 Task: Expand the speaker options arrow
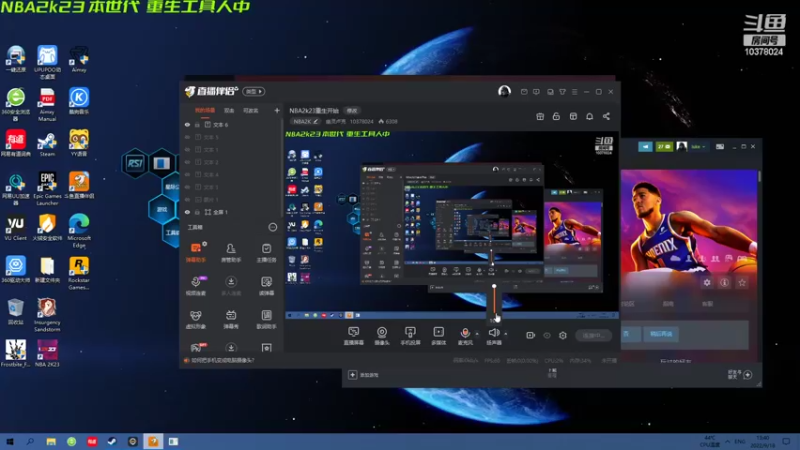click(x=506, y=334)
